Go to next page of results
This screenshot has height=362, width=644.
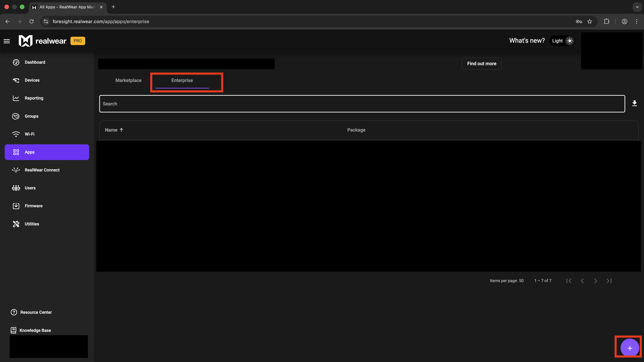click(x=596, y=281)
